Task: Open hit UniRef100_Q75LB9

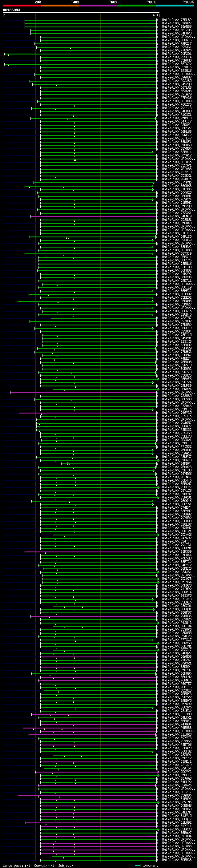Action: [x=177, y=20]
